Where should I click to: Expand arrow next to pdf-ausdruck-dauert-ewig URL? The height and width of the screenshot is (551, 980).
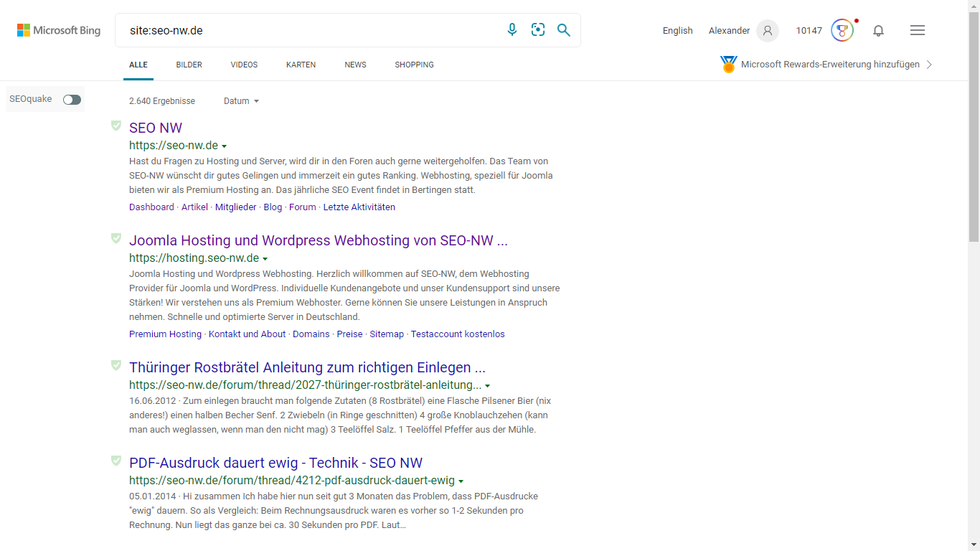[461, 481]
